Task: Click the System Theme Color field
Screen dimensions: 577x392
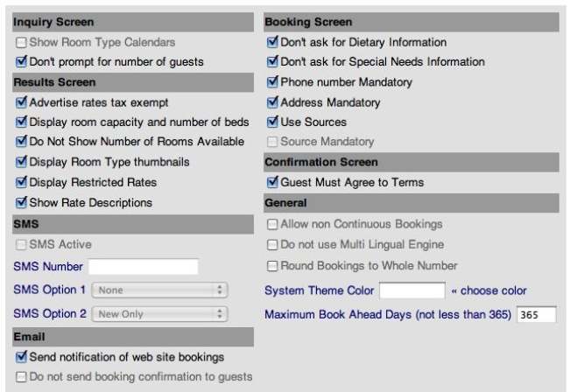Action: (x=412, y=290)
